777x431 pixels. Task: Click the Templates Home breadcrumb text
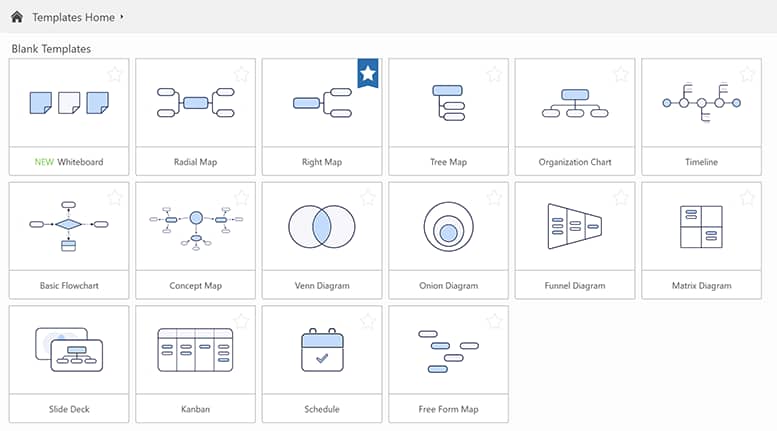73,17
